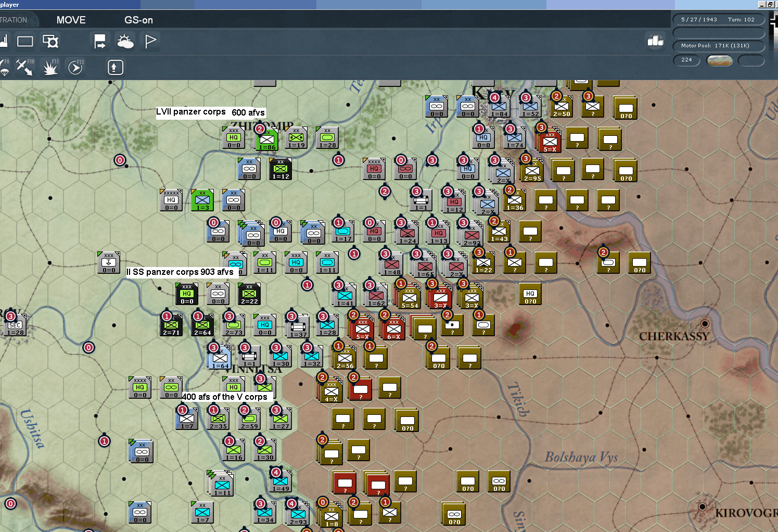Screen dimensions: 778x532
Task: Open the weather sun-and-cloud icon
Action: 125,41
